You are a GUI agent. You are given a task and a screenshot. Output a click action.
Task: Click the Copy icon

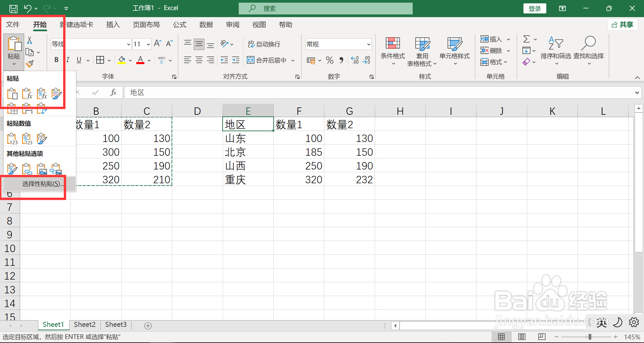coord(30,52)
